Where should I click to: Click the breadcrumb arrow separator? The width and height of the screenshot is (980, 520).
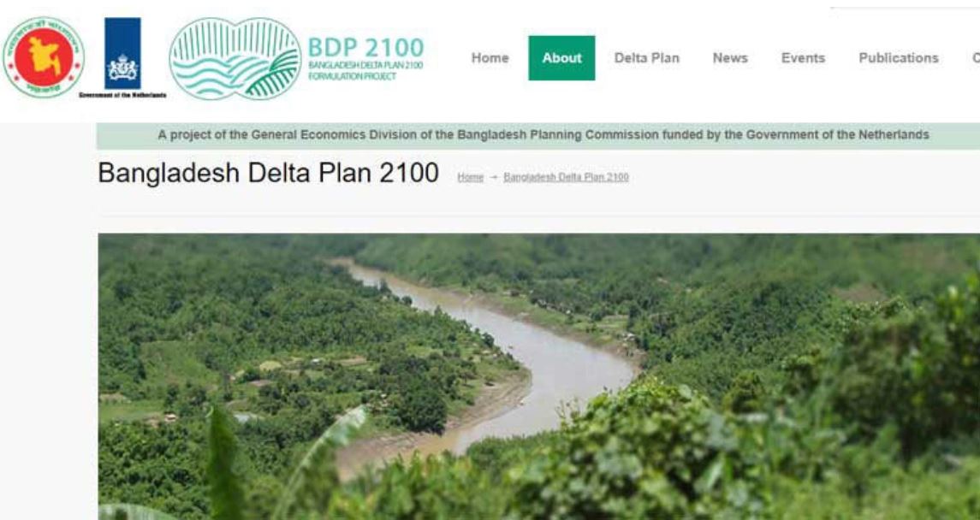click(494, 177)
